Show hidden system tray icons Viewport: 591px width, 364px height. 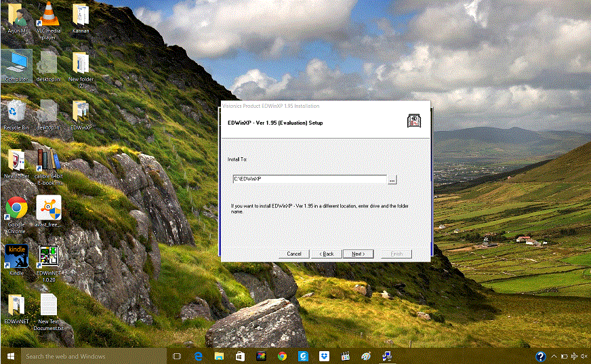click(554, 356)
